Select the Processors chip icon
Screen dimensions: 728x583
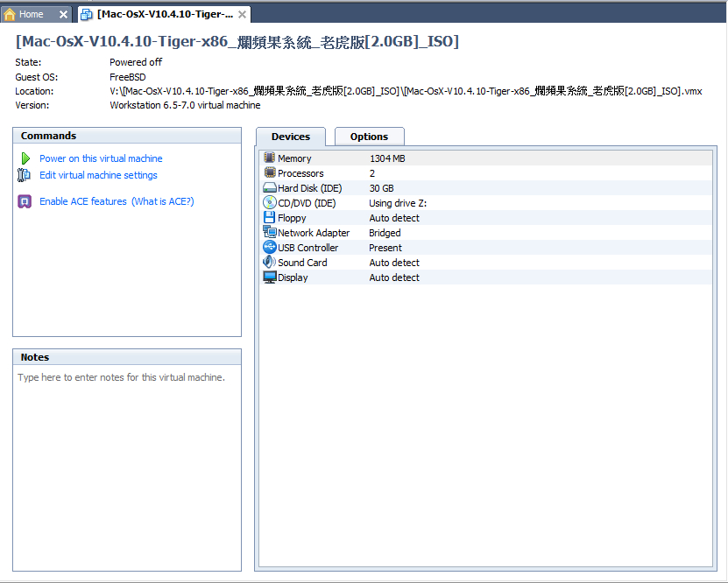pyautogui.click(x=269, y=172)
